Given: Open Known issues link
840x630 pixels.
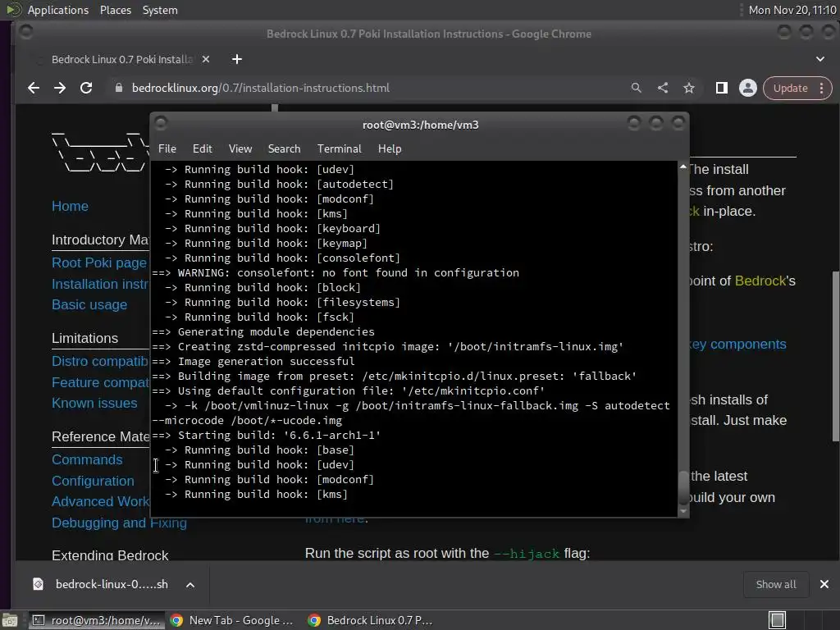Looking at the screenshot, I should coord(94,404).
